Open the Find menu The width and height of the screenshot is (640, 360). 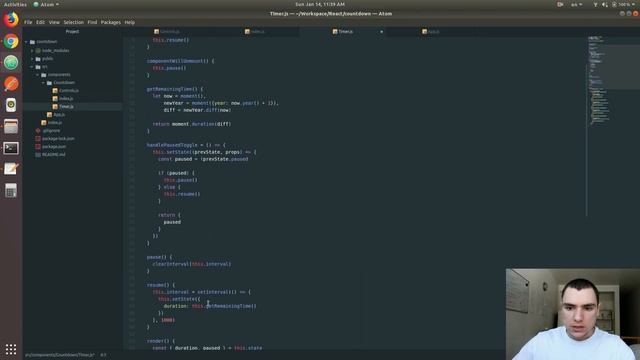[x=92, y=22]
